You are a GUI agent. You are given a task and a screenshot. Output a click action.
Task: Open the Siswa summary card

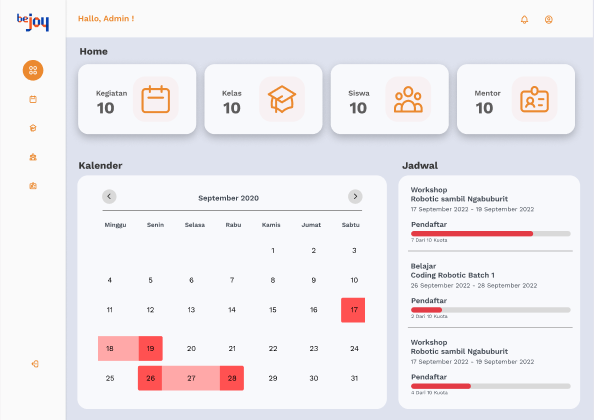click(x=389, y=99)
